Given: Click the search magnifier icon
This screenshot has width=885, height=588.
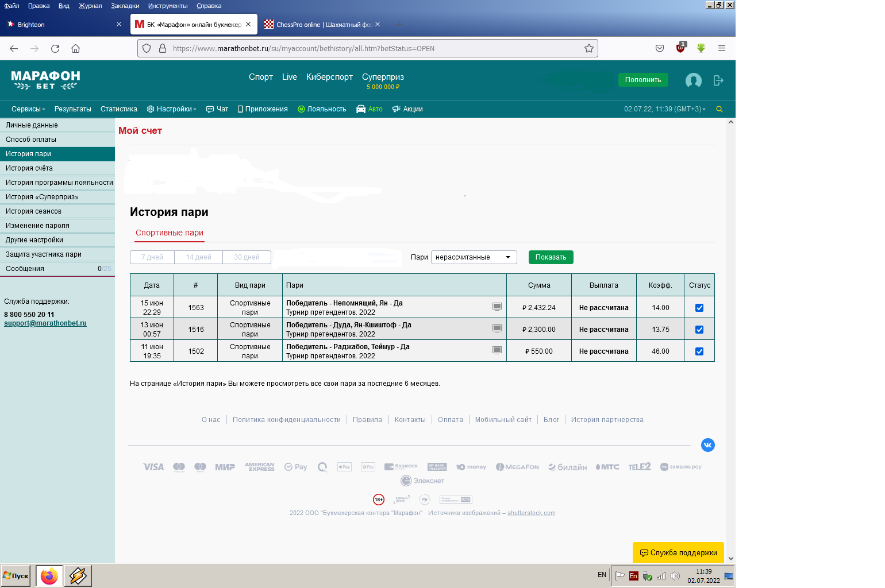Looking at the screenshot, I should [719, 109].
